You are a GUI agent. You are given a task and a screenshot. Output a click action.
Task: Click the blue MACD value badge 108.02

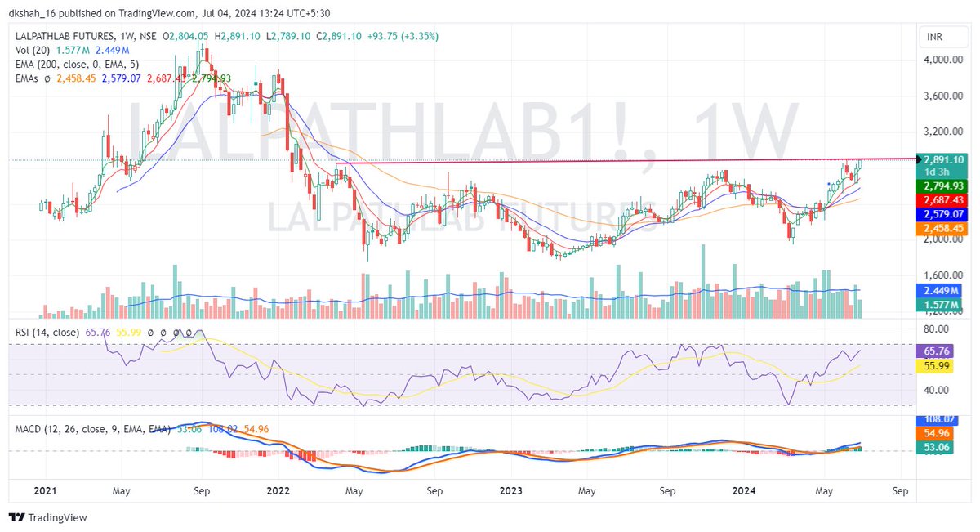(x=941, y=418)
